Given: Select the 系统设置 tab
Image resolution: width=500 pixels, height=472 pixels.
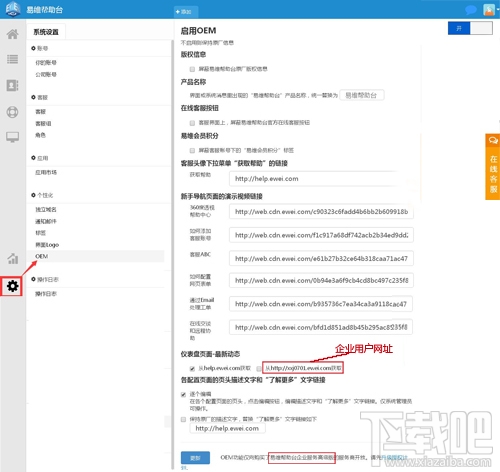Looking at the screenshot, I should (x=46, y=32).
